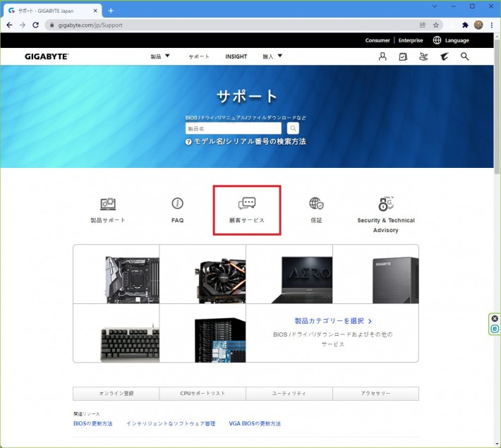Open the Language selector
Screen dimensions: 501x448
[451, 40]
